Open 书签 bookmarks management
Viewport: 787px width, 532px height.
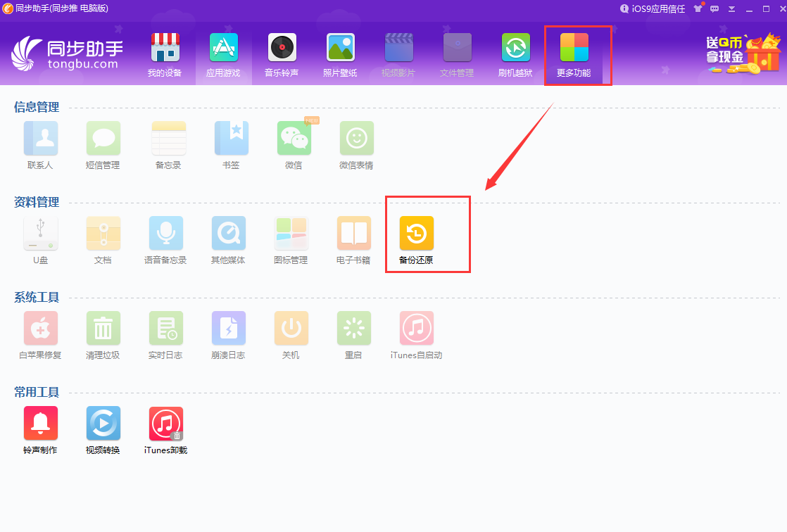click(231, 137)
